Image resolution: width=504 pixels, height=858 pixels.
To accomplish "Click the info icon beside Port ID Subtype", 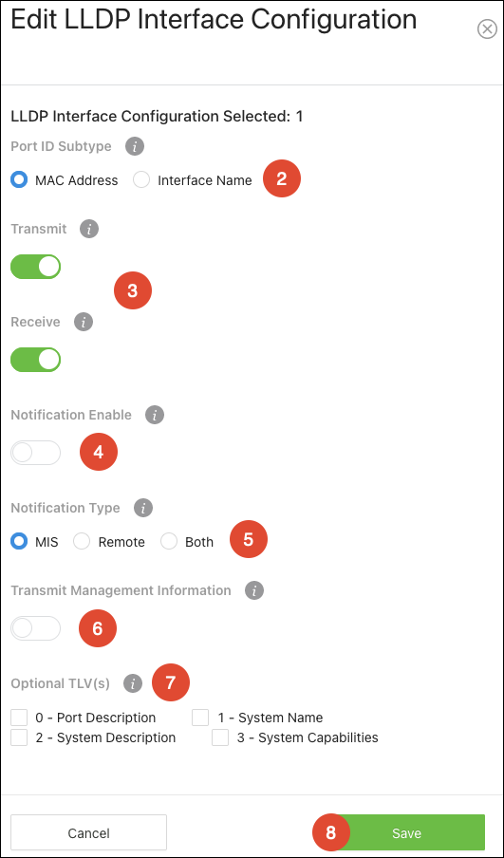I will click(x=135, y=147).
